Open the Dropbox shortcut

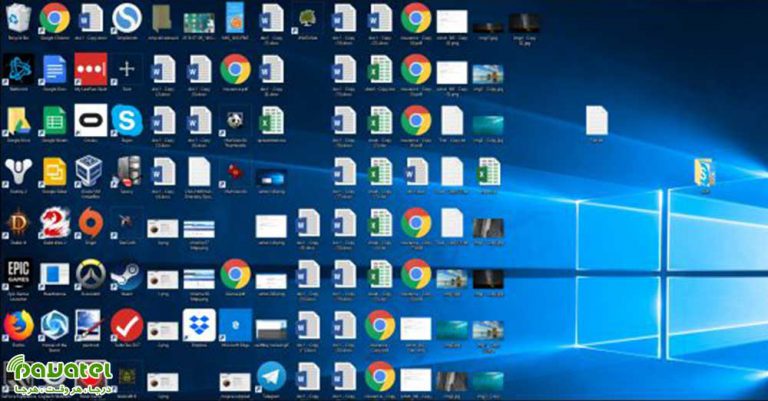[x=199, y=325]
